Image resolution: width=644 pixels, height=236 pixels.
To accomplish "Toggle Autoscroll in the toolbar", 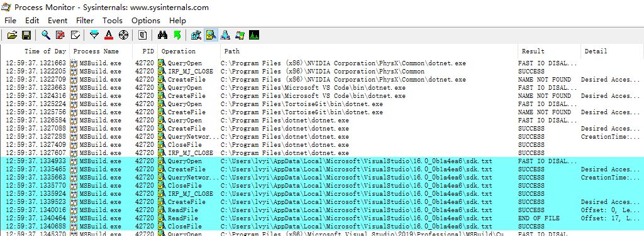I will point(60,35).
